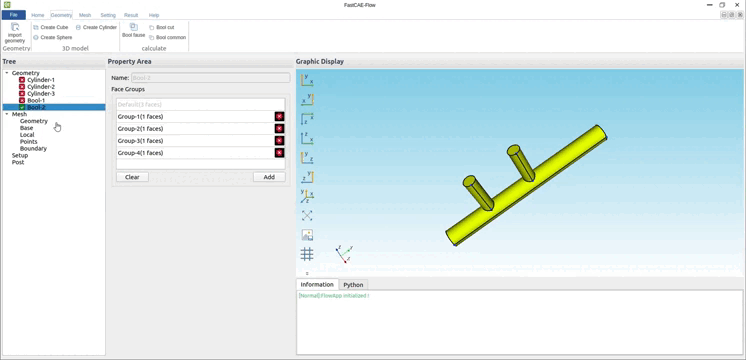Click the FastCAE app icon in title bar
This screenshot has height=360, width=746.
[x=7, y=4]
